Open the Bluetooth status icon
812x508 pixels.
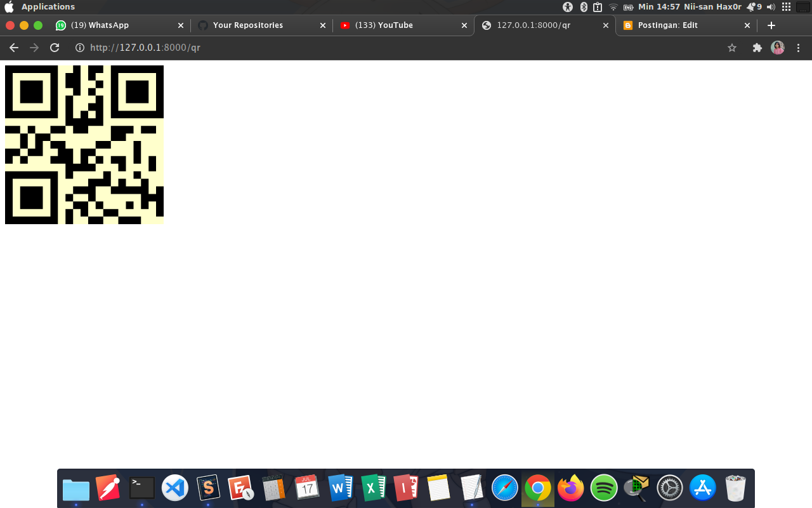pos(584,7)
